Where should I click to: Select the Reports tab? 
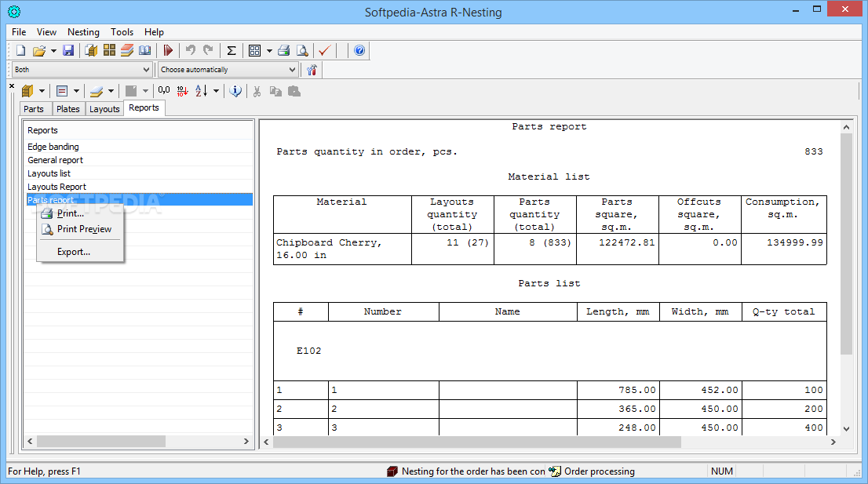coord(144,108)
